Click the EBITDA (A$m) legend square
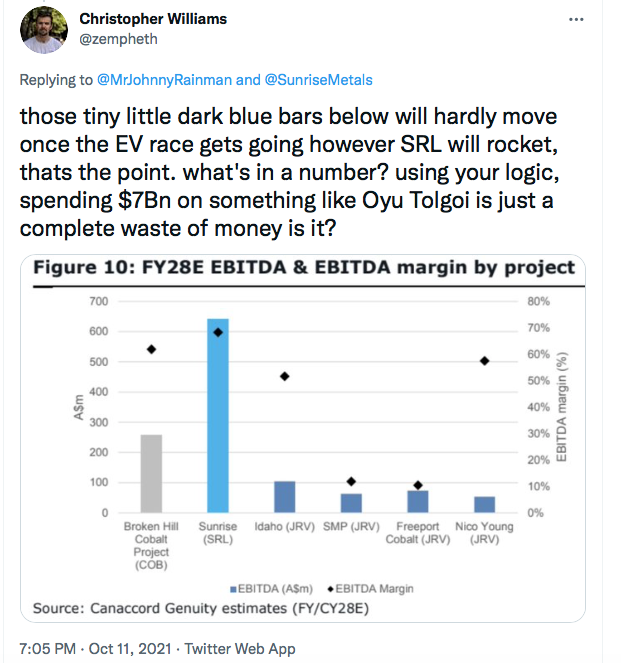621x663 pixels. (233, 589)
